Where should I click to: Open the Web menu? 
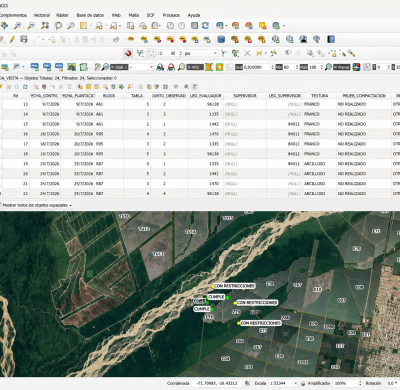point(116,15)
